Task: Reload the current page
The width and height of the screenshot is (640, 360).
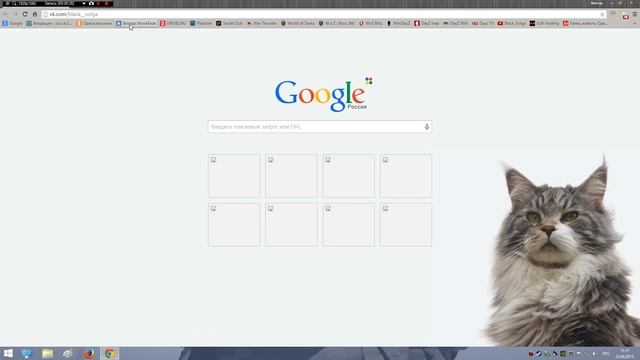Action: click(x=25, y=14)
